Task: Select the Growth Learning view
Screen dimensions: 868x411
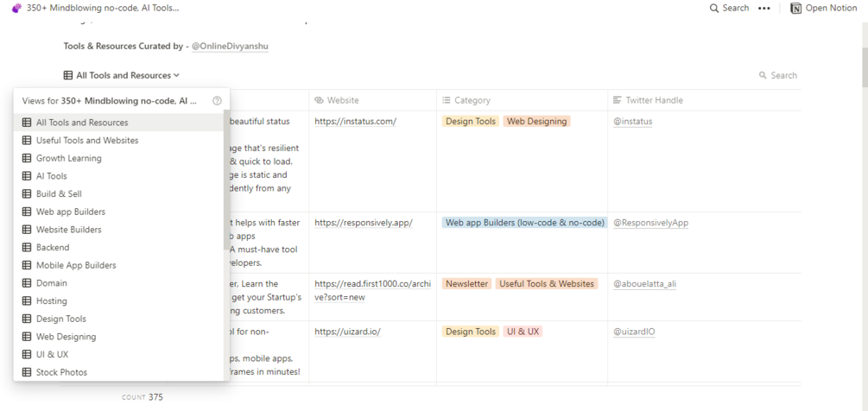Action: tap(68, 159)
